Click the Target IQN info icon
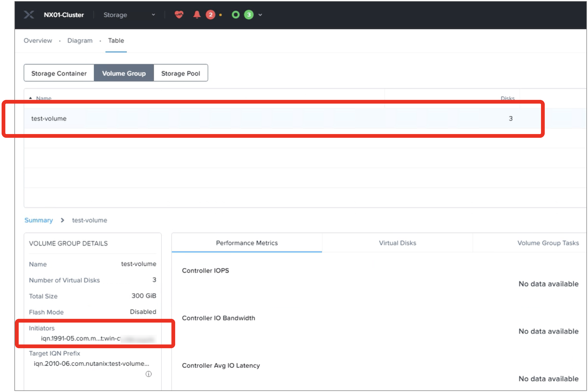This screenshot has width=588, height=392. (x=148, y=374)
